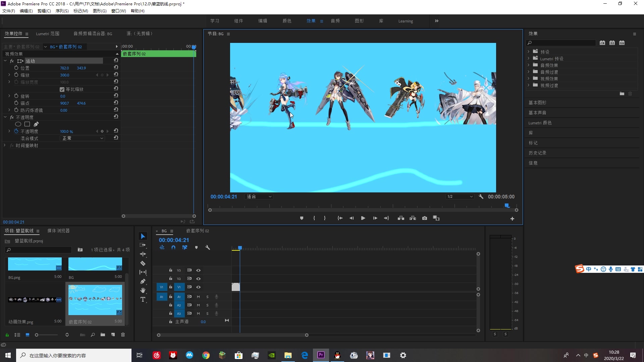Toggle V2 track output eye
The height and width of the screenshot is (362, 644).
point(198,279)
